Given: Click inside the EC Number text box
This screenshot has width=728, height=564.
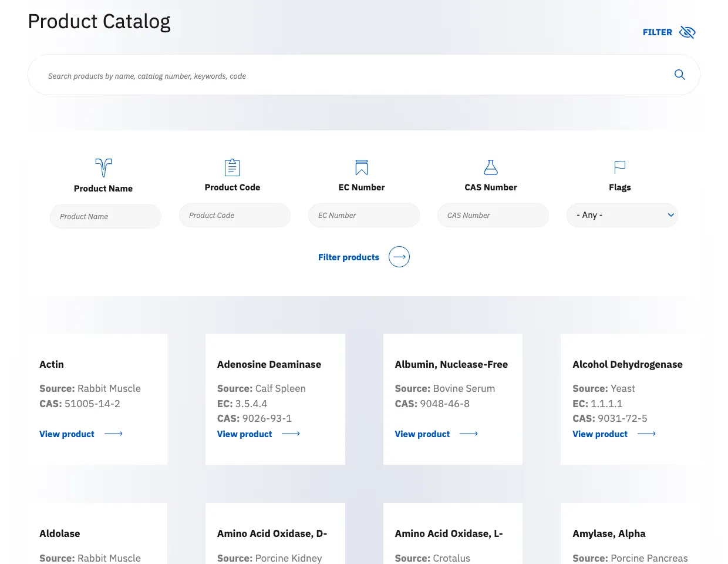Looking at the screenshot, I should click(x=364, y=215).
